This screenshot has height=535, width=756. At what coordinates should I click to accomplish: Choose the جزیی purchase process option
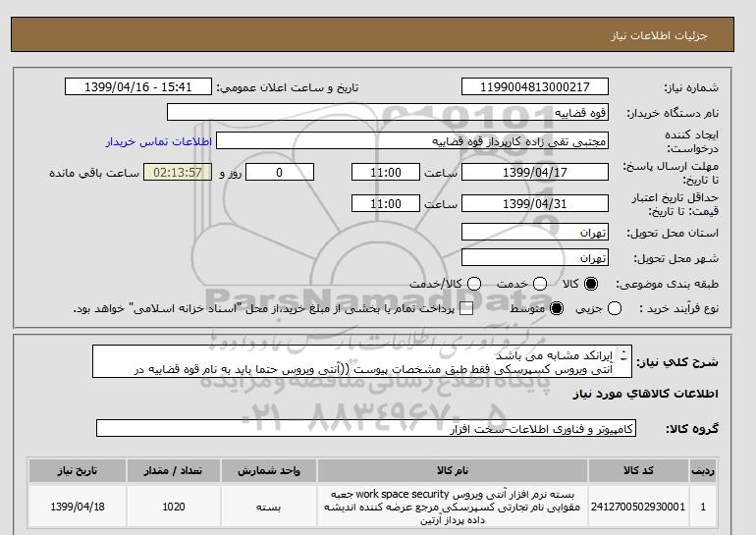(x=615, y=308)
